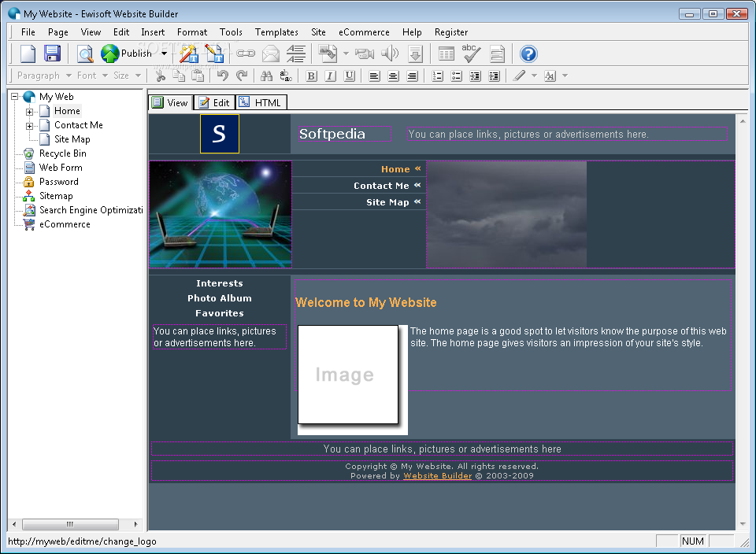Switch to the HTML tab
This screenshot has width=756, height=554.
pyautogui.click(x=261, y=102)
